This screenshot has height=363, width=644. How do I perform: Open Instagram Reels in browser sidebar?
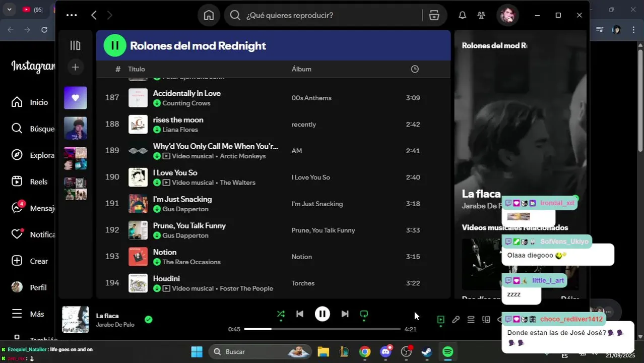[30, 181]
